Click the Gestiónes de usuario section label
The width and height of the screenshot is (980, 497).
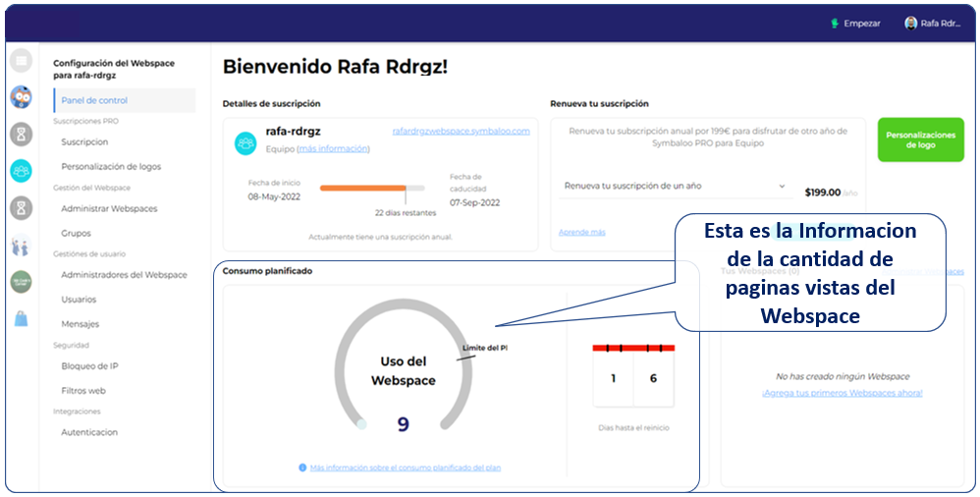[x=89, y=253]
